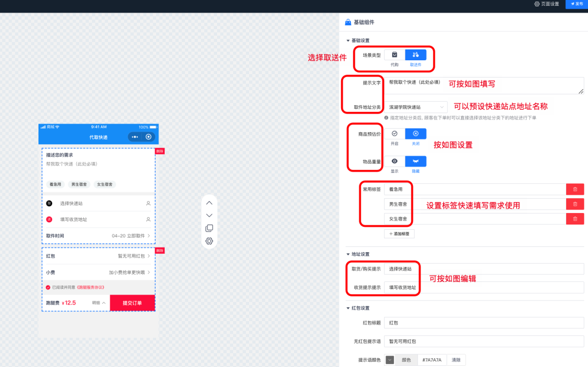Open the 提示语颜色 color swatch picker

coord(390,360)
